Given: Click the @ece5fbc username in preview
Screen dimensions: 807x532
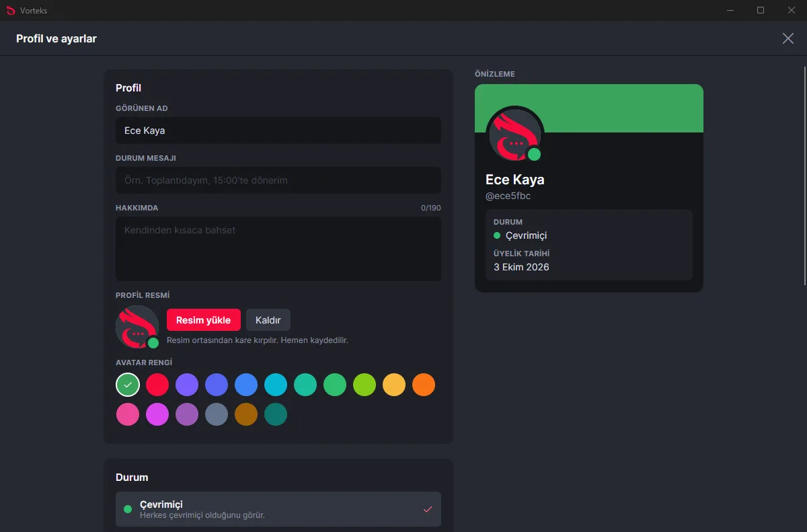Looking at the screenshot, I should [508, 196].
